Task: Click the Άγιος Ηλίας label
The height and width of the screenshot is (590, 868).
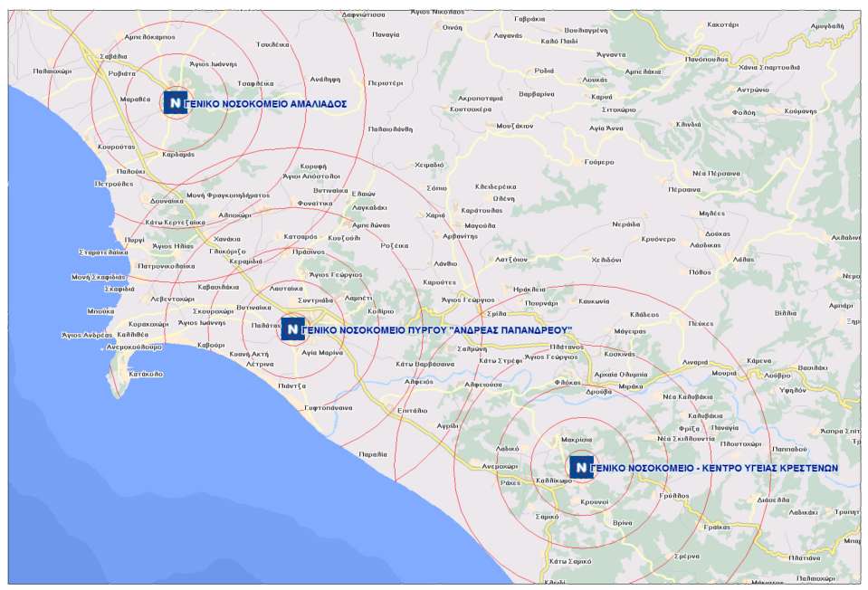Action: 173,246
